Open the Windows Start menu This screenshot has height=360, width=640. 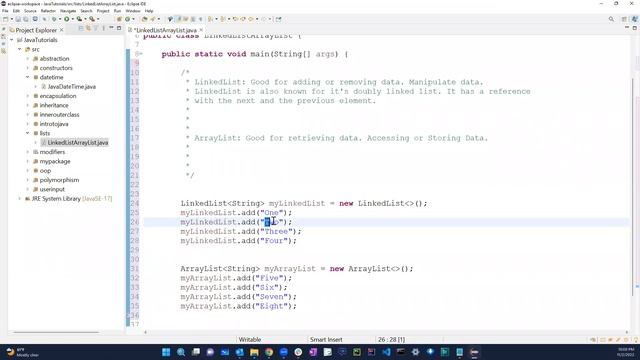(x=166, y=352)
